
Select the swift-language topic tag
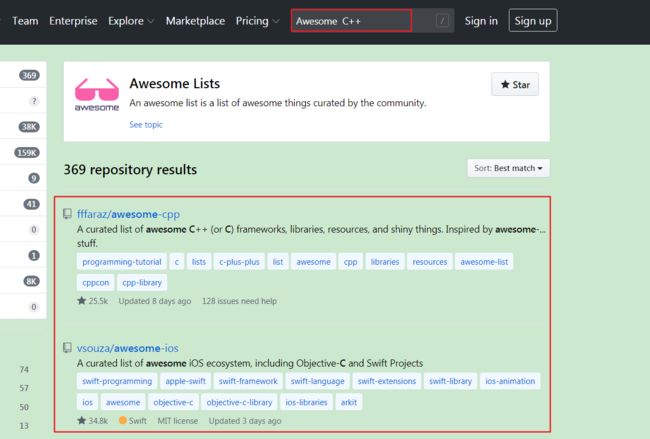(317, 381)
